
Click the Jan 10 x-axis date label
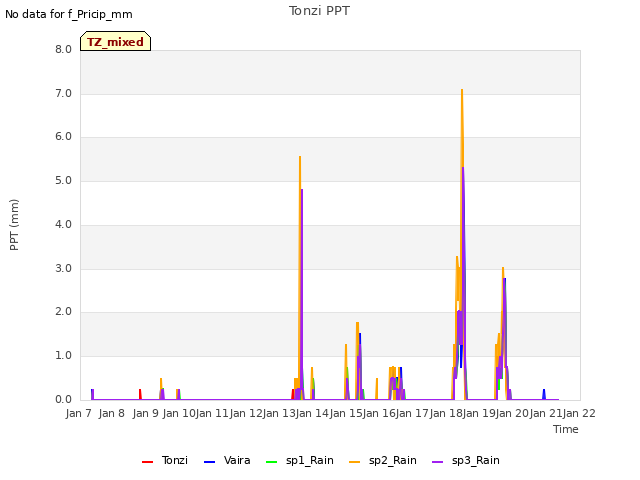pyautogui.click(x=179, y=413)
